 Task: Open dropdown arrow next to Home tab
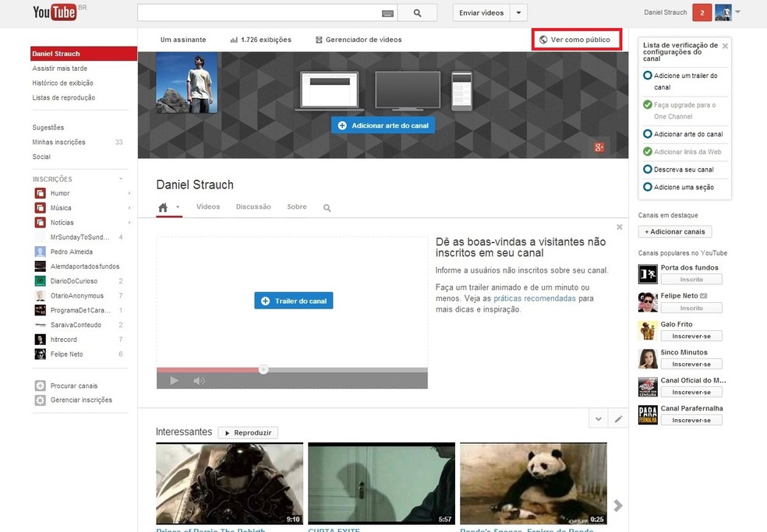pos(178,207)
